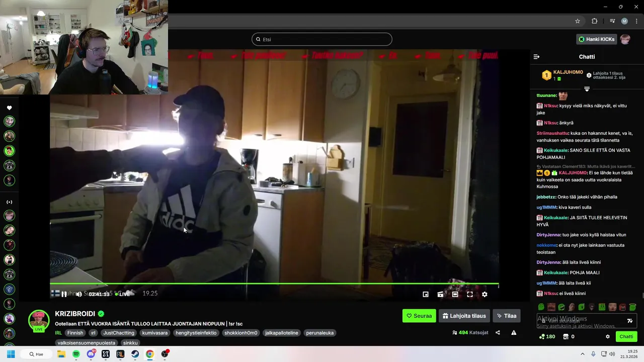
Task: Open the clip creation icon in player
Action: point(440,294)
